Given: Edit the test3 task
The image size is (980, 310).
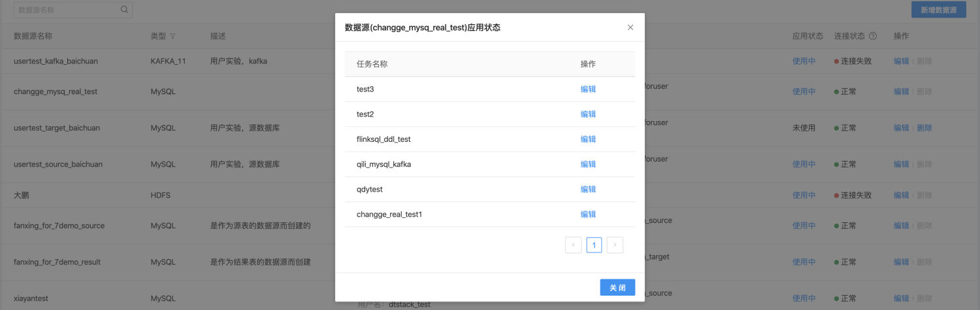Looking at the screenshot, I should coord(588,90).
